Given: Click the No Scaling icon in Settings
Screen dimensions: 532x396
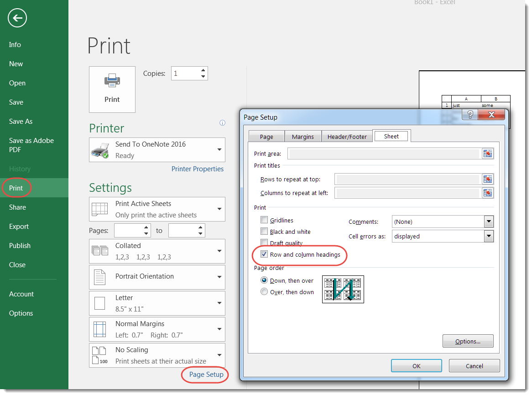Looking at the screenshot, I should point(99,355).
